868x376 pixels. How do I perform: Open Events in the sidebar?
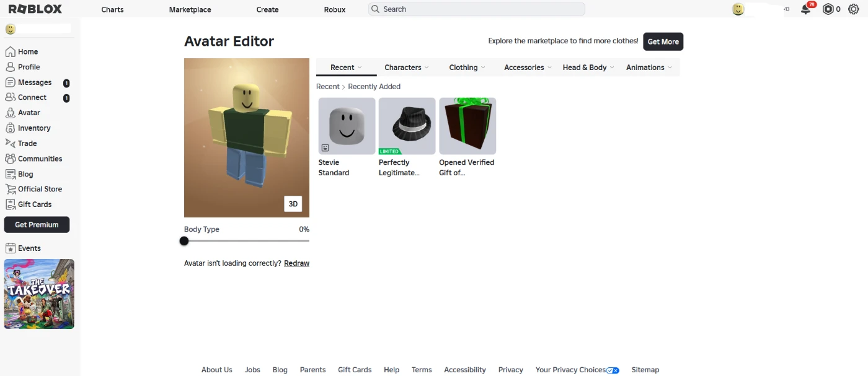coord(29,248)
